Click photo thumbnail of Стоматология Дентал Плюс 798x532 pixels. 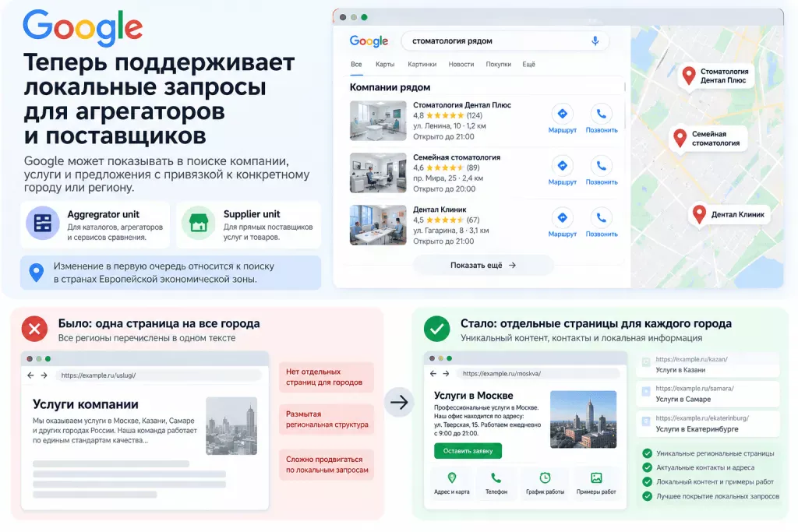coord(378,121)
